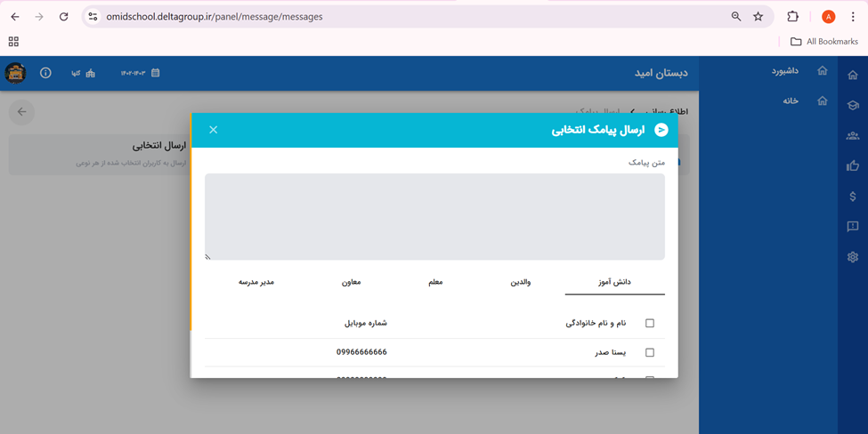Bookmark this page with the star
The width and height of the screenshot is (868, 434).
tap(758, 17)
